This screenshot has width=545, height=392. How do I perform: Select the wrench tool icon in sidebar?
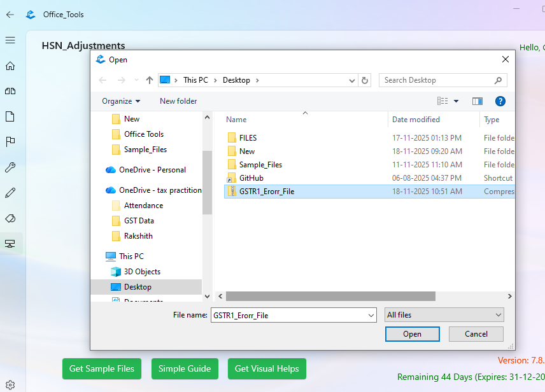(x=10, y=167)
